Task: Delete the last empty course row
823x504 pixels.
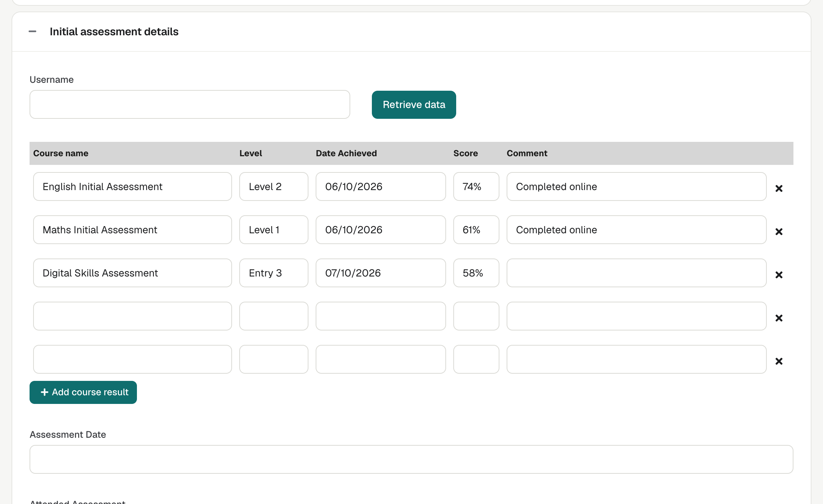Action: click(x=779, y=361)
